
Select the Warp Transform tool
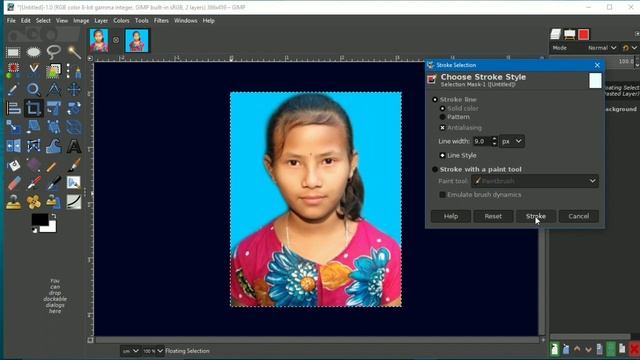53,146
